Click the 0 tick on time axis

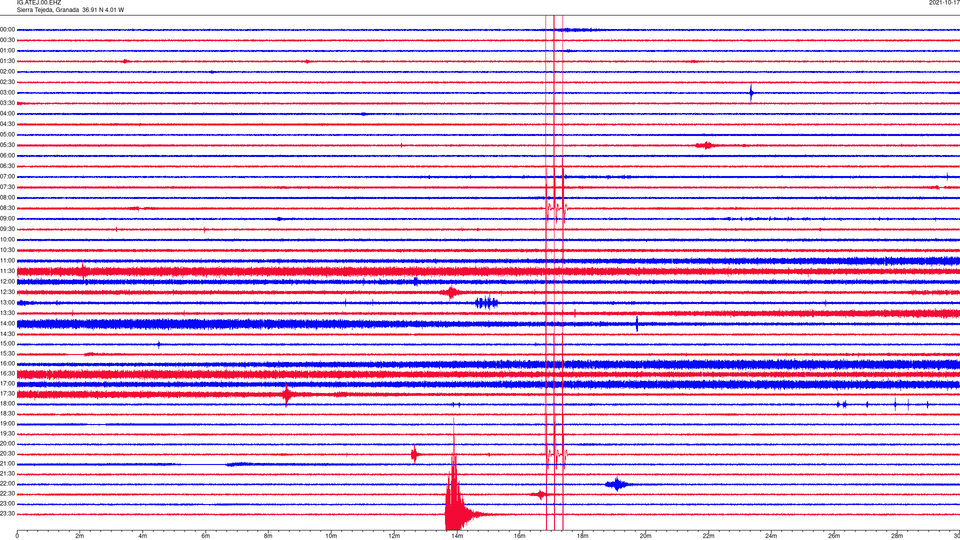click(x=17, y=536)
